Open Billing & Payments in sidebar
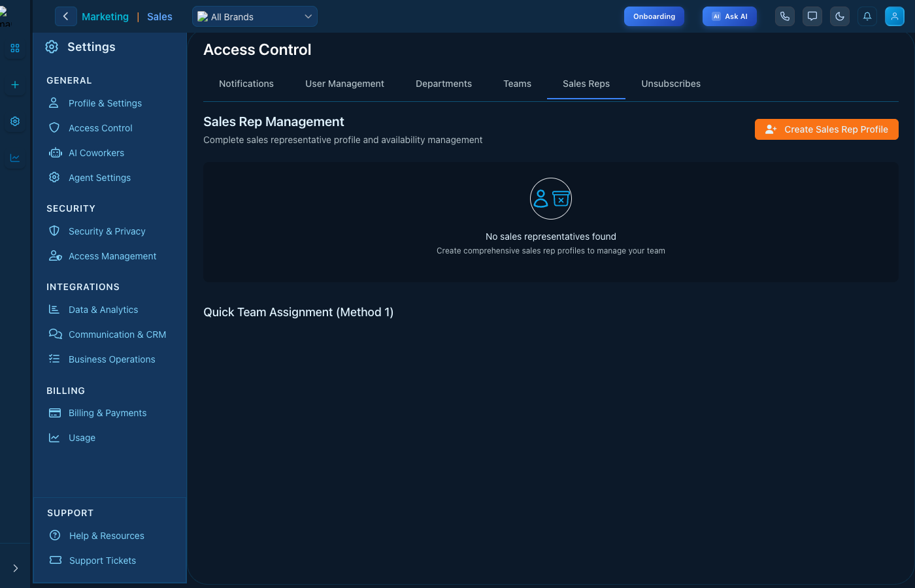 [x=107, y=413]
